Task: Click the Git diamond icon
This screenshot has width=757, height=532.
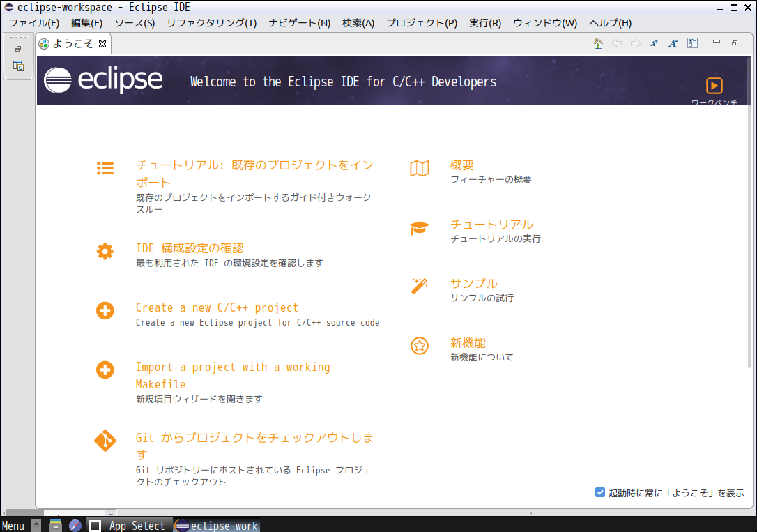Action: click(x=105, y=440)
